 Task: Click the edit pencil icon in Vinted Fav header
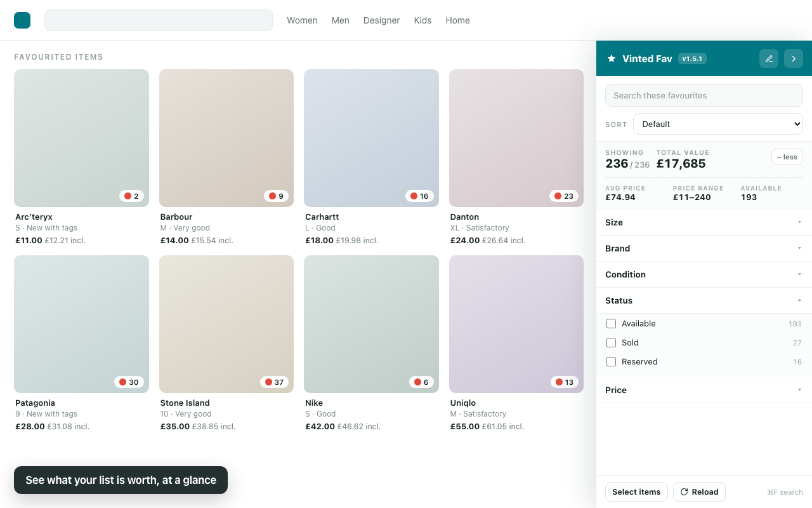point(769,58)
